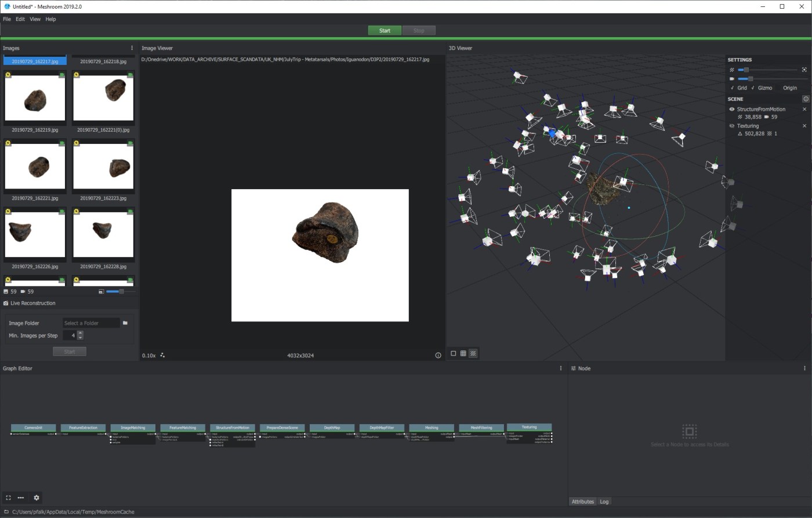Open image metadata info in Image Viewer
This screenshot has height=518, width=812.
coord(438,355)
